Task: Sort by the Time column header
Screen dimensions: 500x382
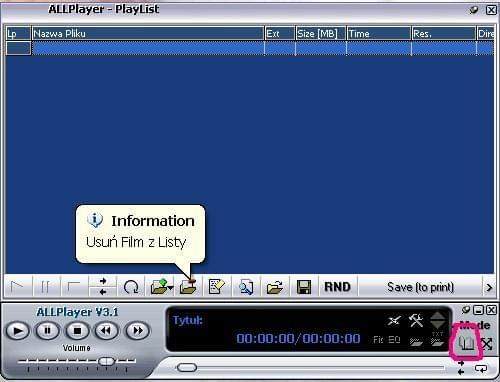Action: 378,34
